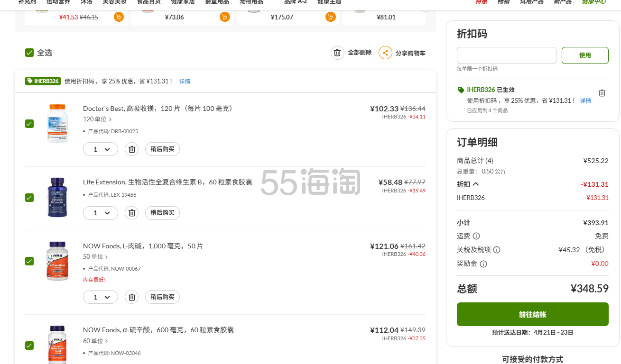Open the 美容美妆 navigation menu
Screen dimensions: 621x364
[115, 1]
